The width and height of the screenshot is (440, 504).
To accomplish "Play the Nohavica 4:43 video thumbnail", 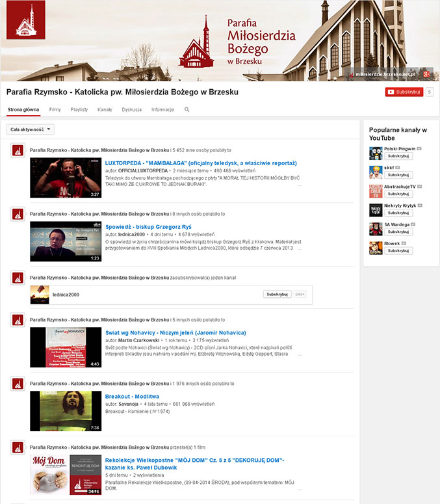I will (x=66, y=347).
